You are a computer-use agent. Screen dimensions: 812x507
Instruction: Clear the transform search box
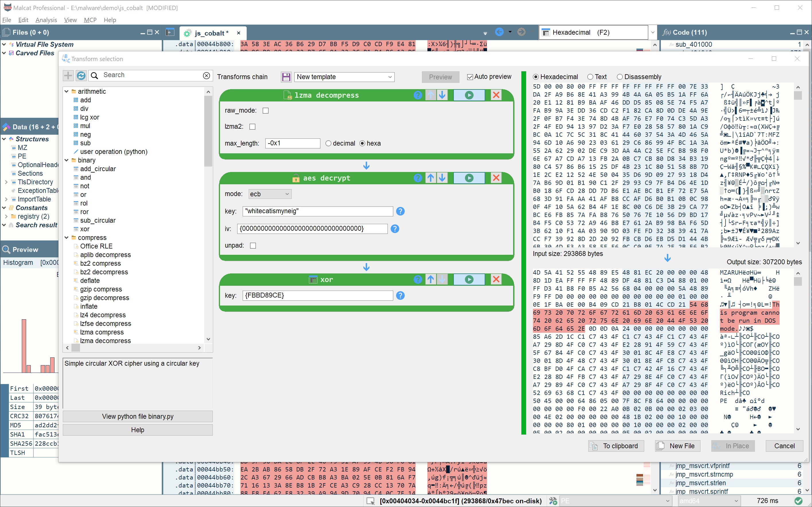[206, 75]
